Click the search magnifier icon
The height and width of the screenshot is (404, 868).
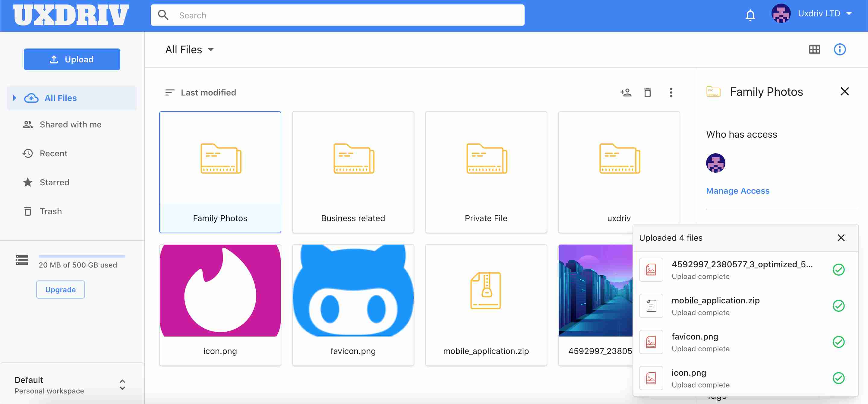(163, 15)
